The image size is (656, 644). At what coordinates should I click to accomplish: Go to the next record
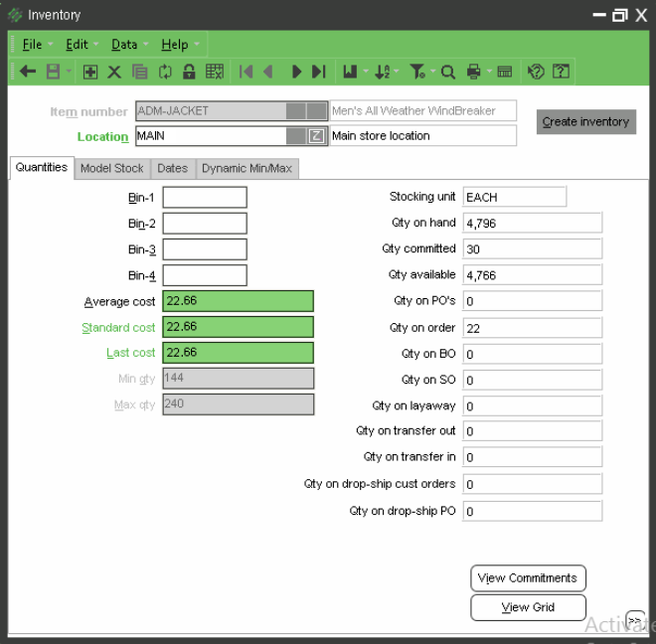296,72
